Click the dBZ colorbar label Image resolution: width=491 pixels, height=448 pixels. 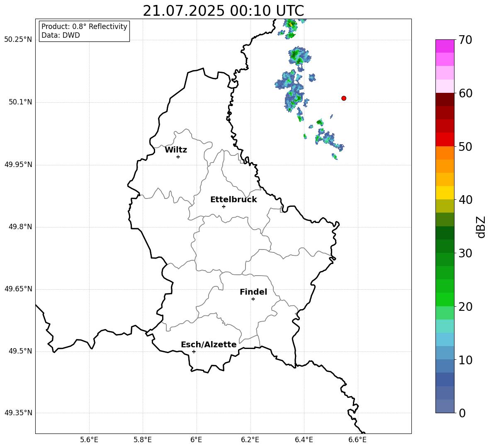(x=480, y=227)
